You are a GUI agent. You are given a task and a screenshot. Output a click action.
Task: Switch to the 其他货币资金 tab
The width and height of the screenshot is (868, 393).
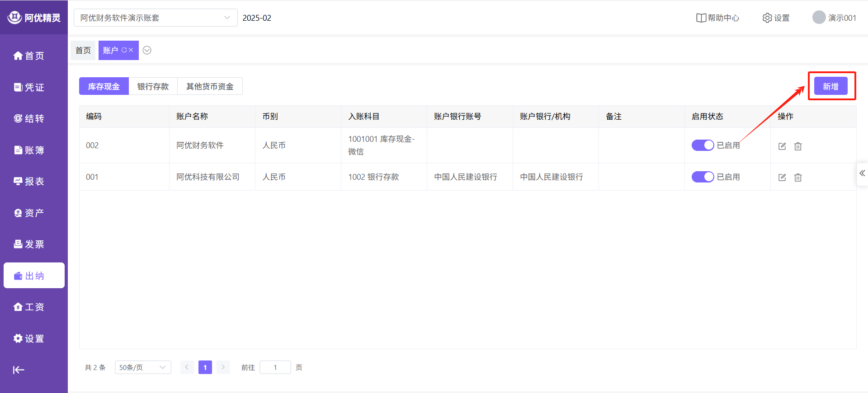tap(210, 86)
